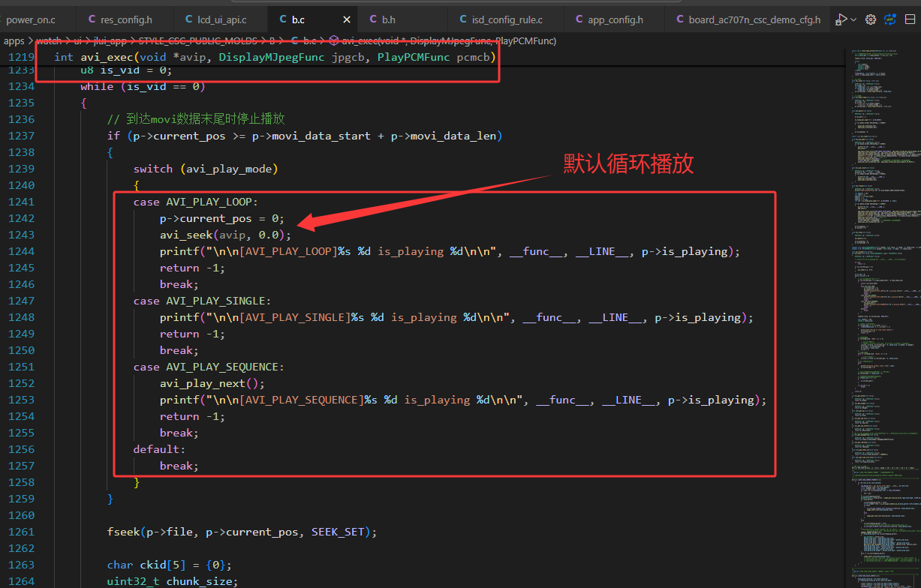Click the green movi data comment line
Image resolution: width=921 pixels, height=588 pixels.
(x=196, y=119)
